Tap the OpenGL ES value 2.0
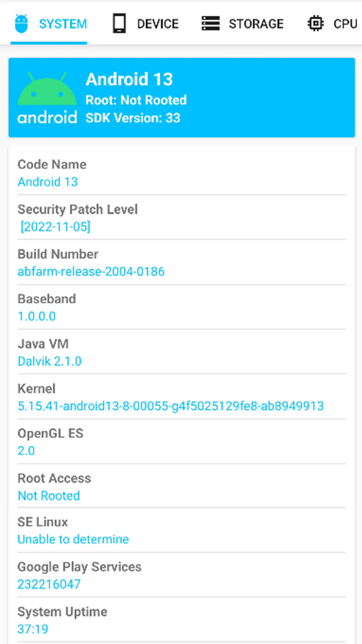This screenshot has height=644, width=362. [x=26, y=451]
